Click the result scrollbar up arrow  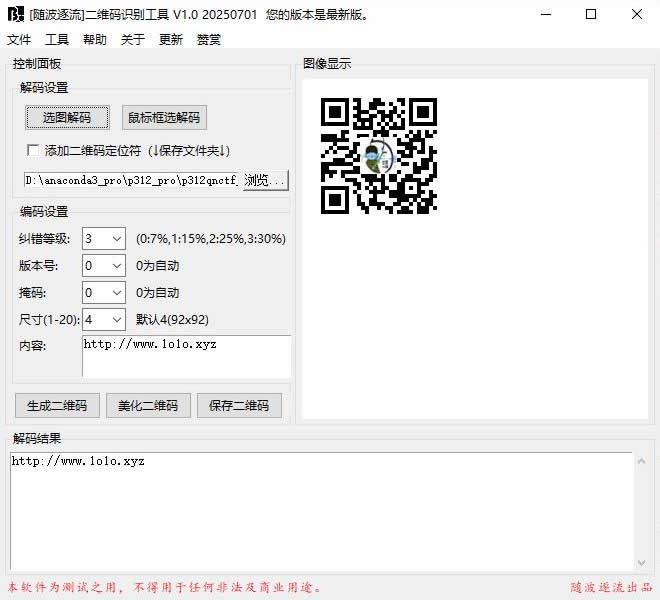coord(641,461)
